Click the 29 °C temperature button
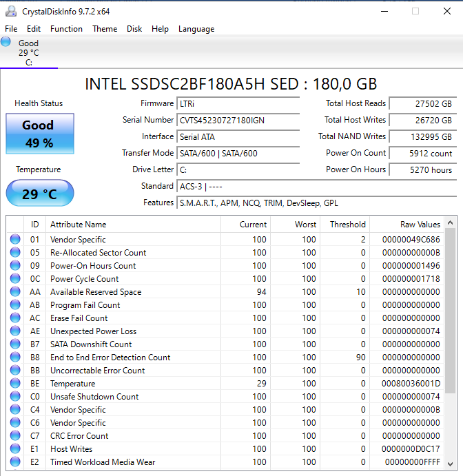This screenshot has width=463, height=476. 40,194
